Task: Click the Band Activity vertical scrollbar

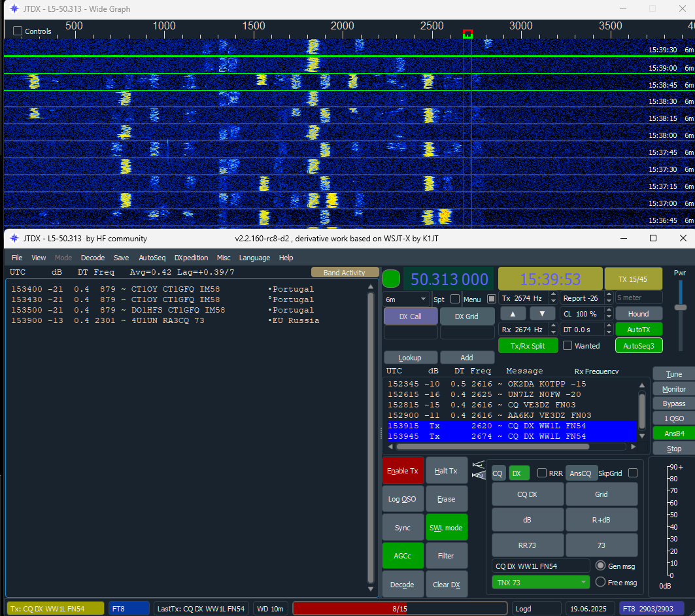Action: (371, 437)
